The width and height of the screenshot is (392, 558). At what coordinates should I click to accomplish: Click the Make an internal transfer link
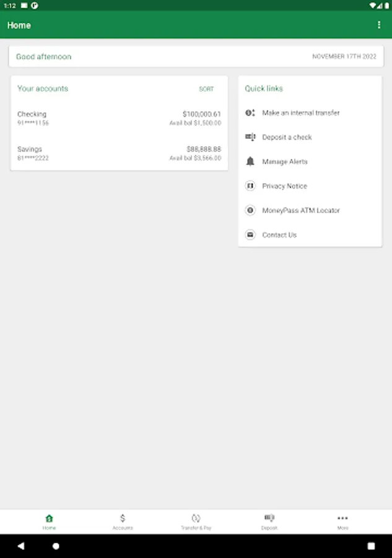tap(301, 113)
